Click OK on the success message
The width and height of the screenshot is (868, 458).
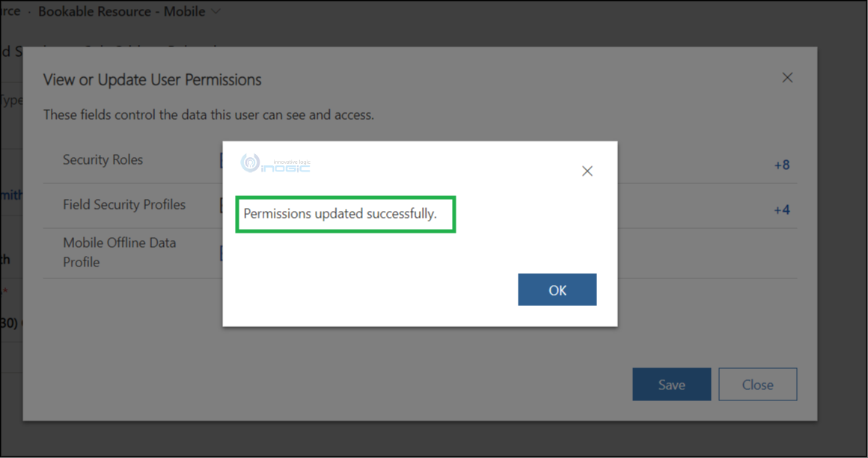point(557,290)
